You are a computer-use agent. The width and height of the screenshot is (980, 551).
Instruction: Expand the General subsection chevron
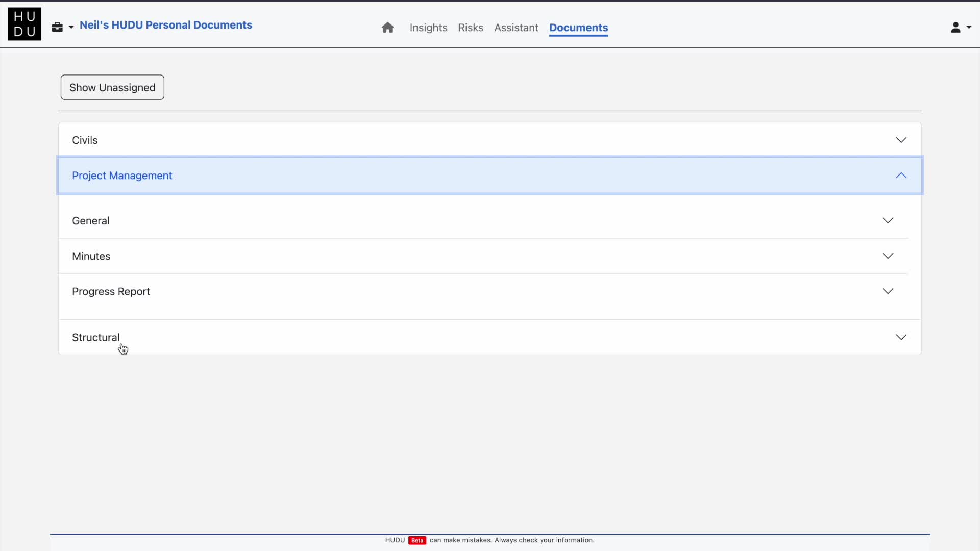click(888, 220)
